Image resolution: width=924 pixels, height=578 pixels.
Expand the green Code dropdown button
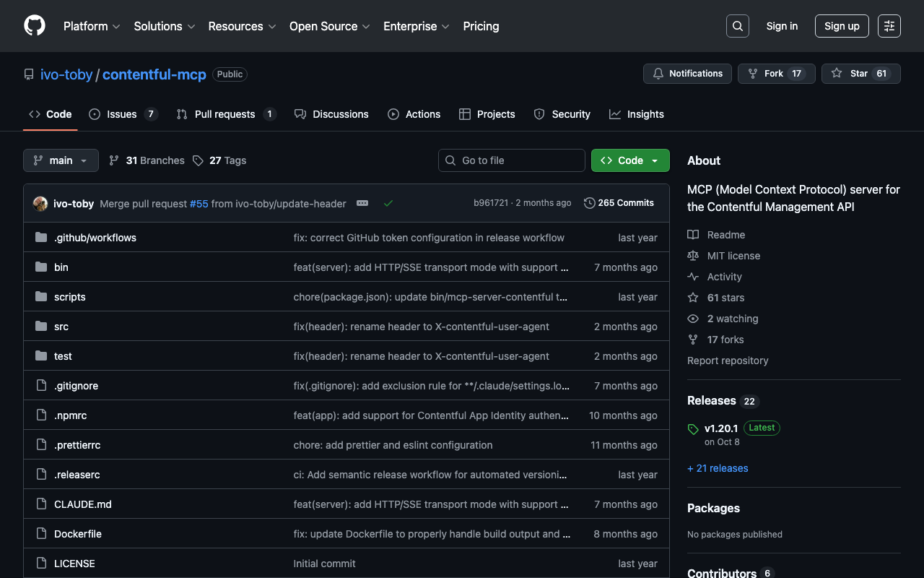tap(629, 160)
